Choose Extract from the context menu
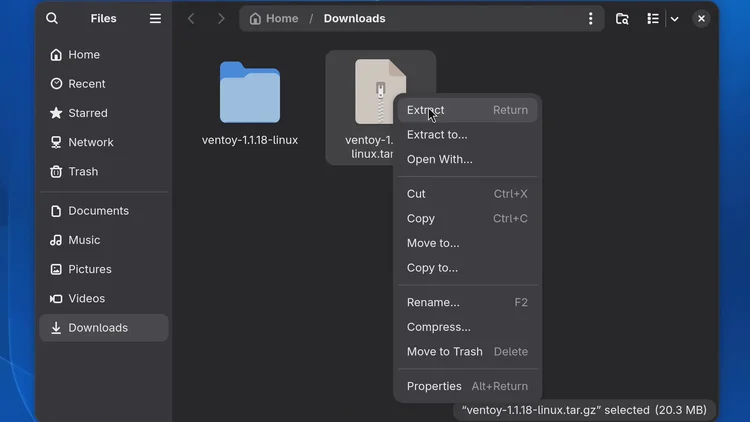750x422 pixels. click(x=467, y=110)
